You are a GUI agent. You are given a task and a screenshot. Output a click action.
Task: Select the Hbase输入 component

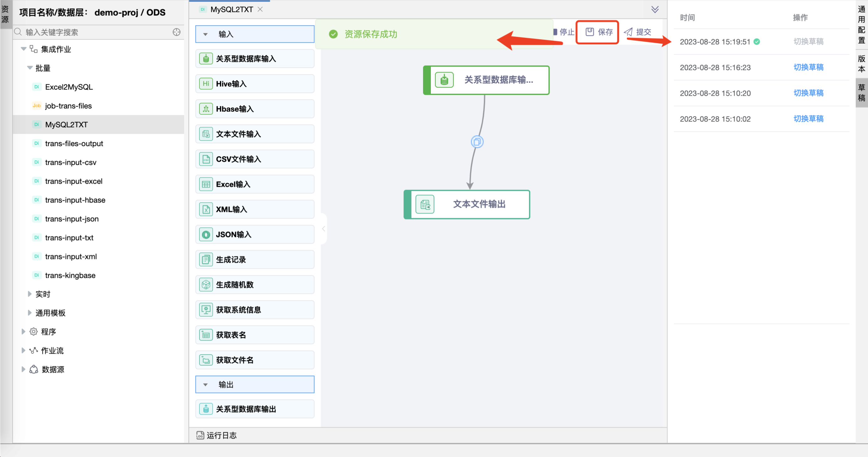tap(255, 108)
